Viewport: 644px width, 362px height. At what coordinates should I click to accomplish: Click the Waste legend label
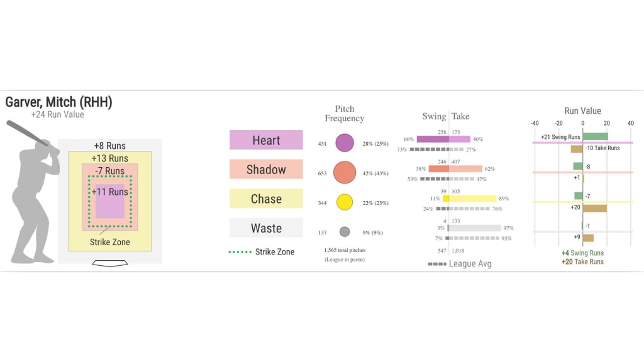(266, 228)
